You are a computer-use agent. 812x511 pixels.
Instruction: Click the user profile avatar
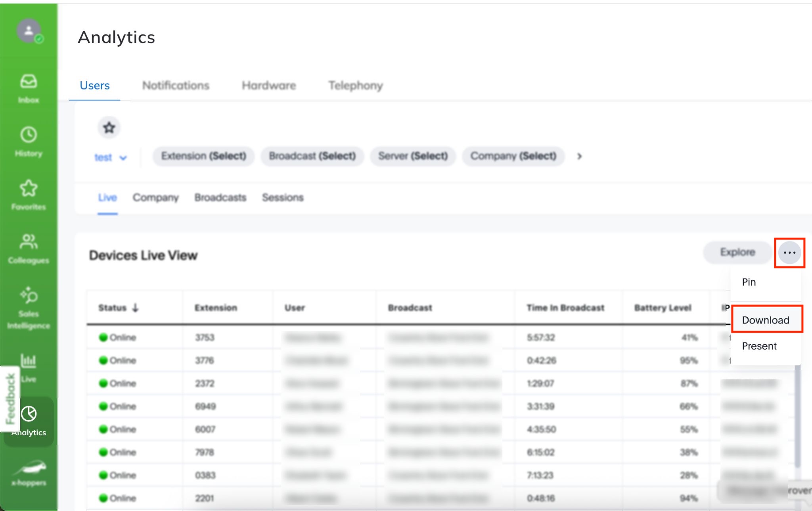click(x=29, y=31)
